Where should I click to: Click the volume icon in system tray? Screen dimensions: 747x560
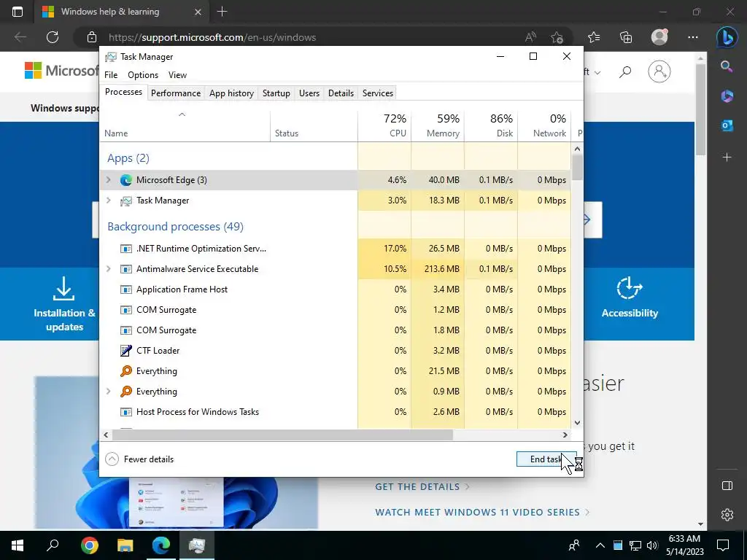[x=653, y=545]
